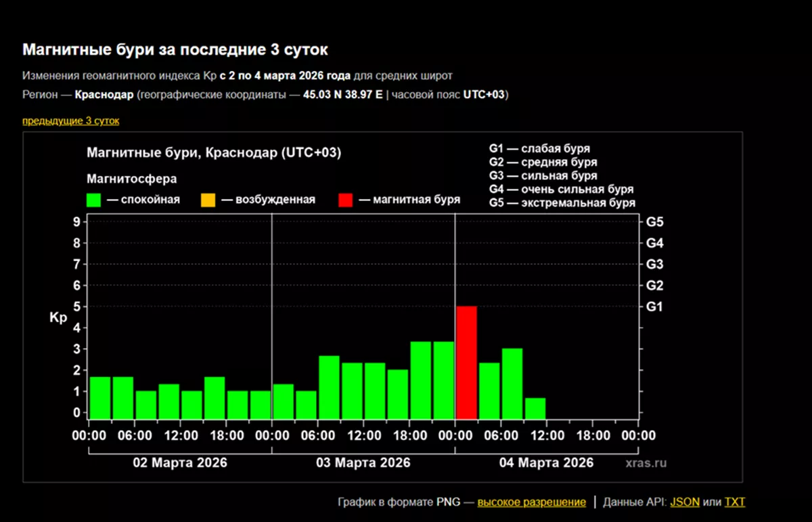812x522 pixels.
Task: Click the chart title "Магнитные бури, Краснодар (UTC+03)"
Action: coord(214,154)
